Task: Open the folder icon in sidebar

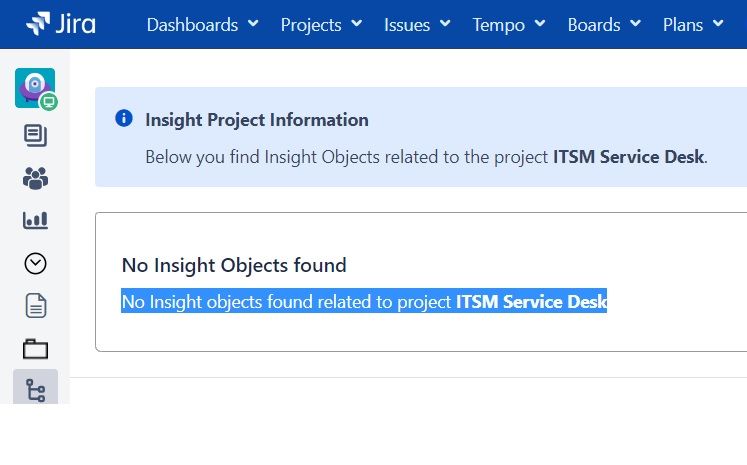Action: (x=35, y=349)
